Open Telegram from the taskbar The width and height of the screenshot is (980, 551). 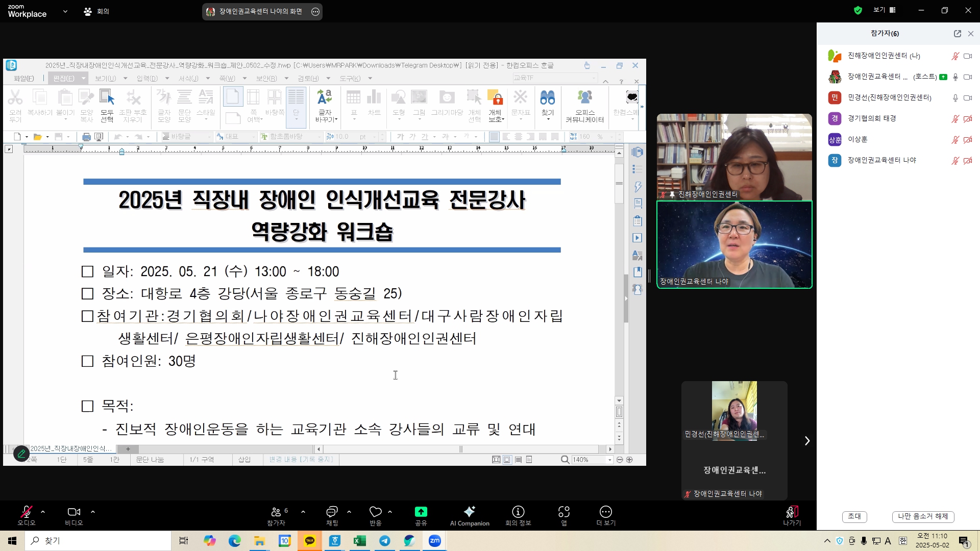pos(385,541)
